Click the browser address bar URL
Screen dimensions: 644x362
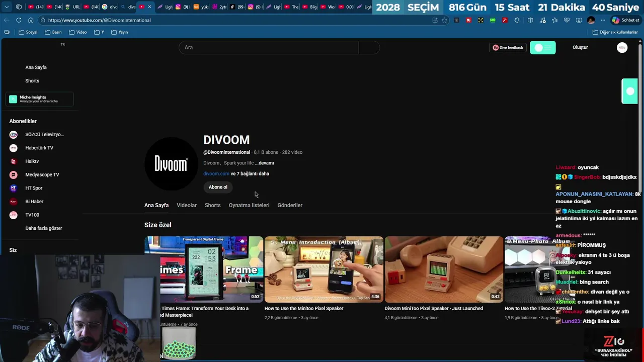tap(99, 20)
